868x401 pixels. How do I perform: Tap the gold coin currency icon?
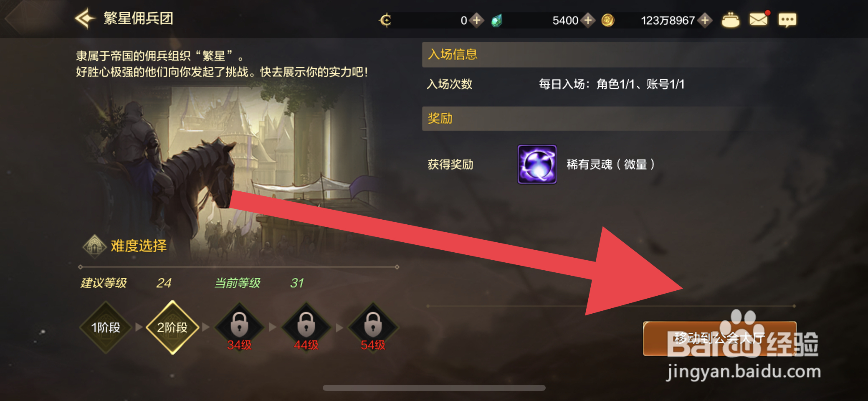tap(607, 20)
